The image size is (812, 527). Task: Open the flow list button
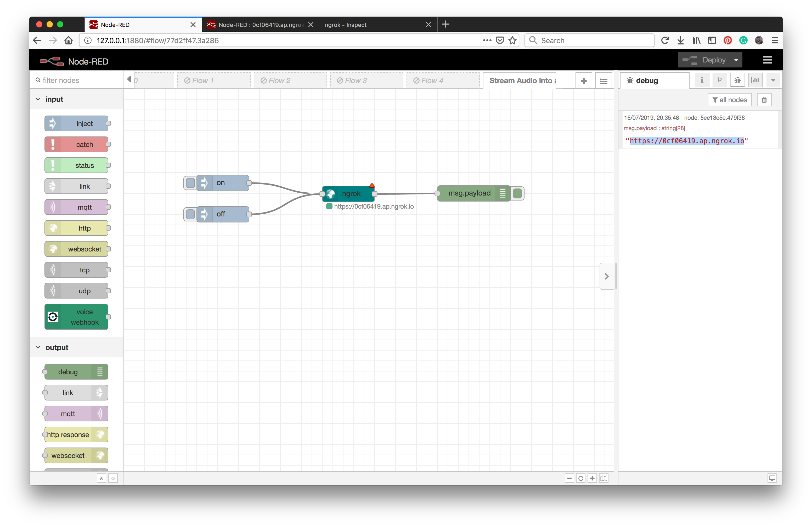tap(604, 81)
